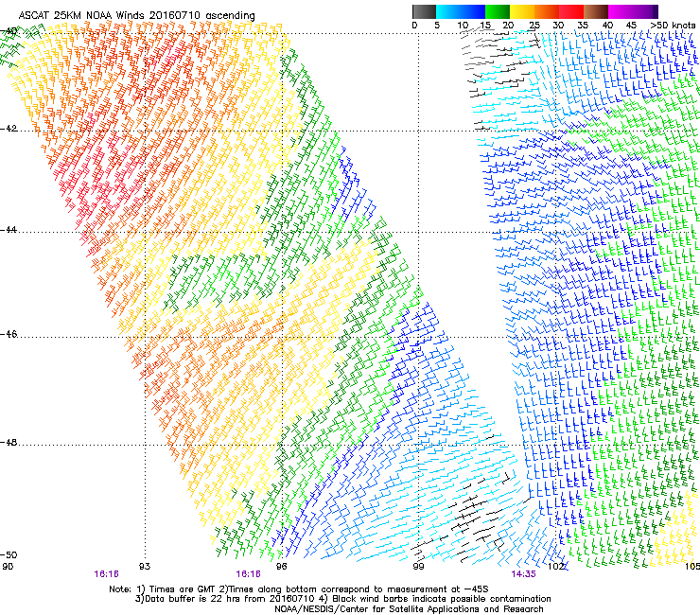Pick the yellow 20-25 knots legend swatch
Viewport: 700px width, 615px height.
coord(522,11)
